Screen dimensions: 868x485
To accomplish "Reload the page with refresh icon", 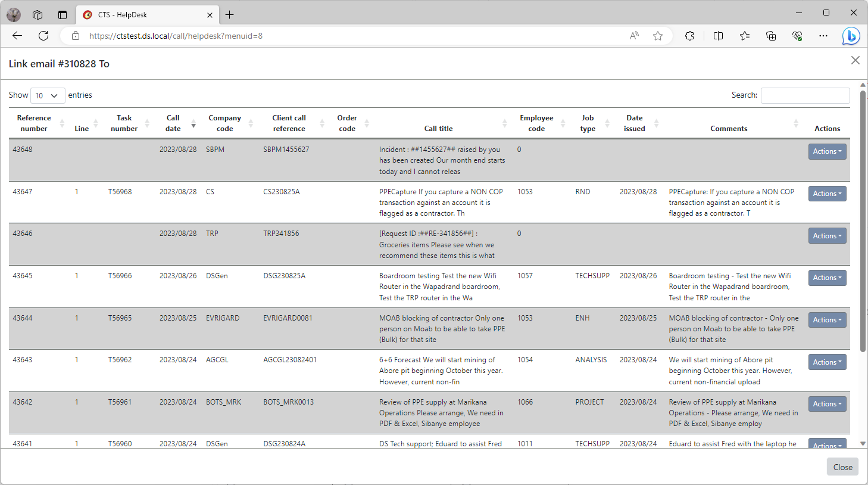I will [x=43, y=36].
